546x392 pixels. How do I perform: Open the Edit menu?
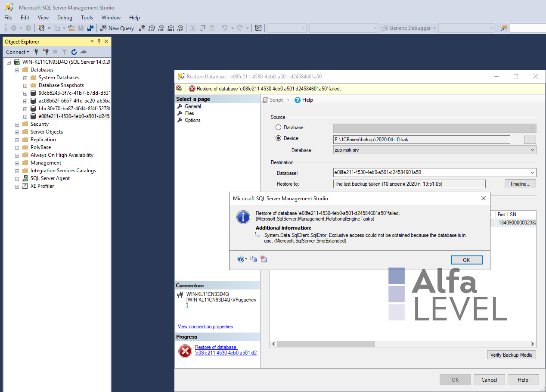point(25,18)
